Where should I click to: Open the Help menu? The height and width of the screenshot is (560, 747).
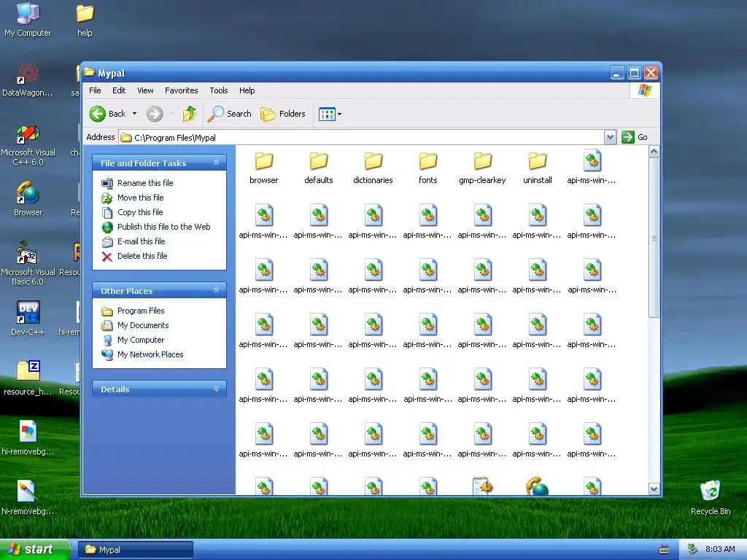point(247,90)
